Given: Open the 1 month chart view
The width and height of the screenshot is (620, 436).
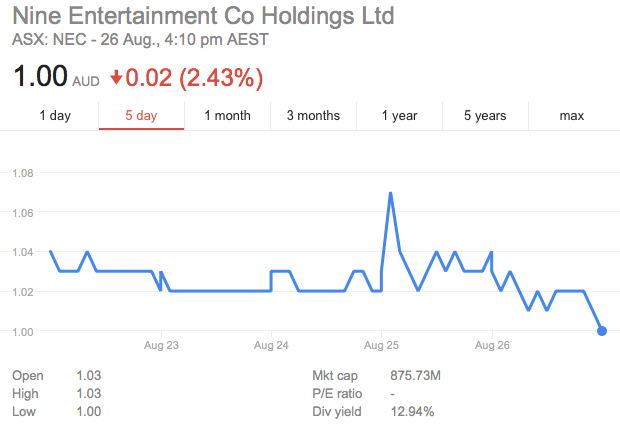Looking at the screenshot, I should click(x=227, y=115).
